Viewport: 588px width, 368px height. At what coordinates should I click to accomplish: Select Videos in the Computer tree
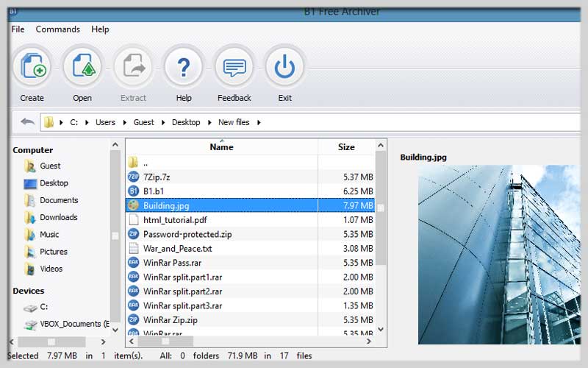51,269
